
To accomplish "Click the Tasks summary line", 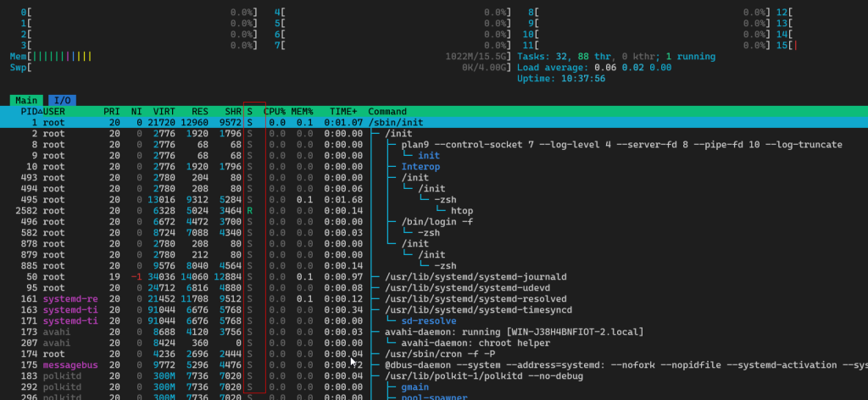I will point(616,57).
